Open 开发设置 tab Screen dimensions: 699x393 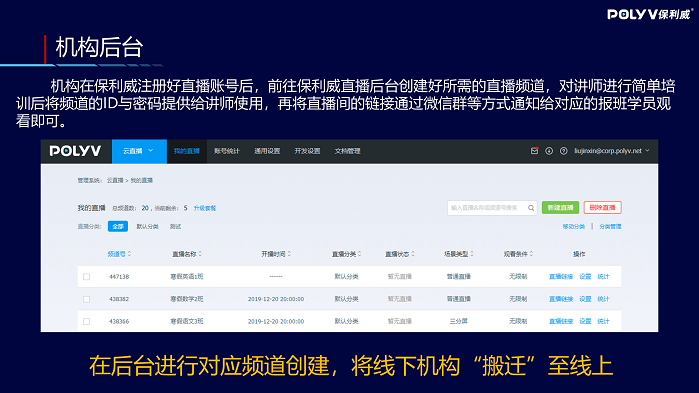coord(307,151)
